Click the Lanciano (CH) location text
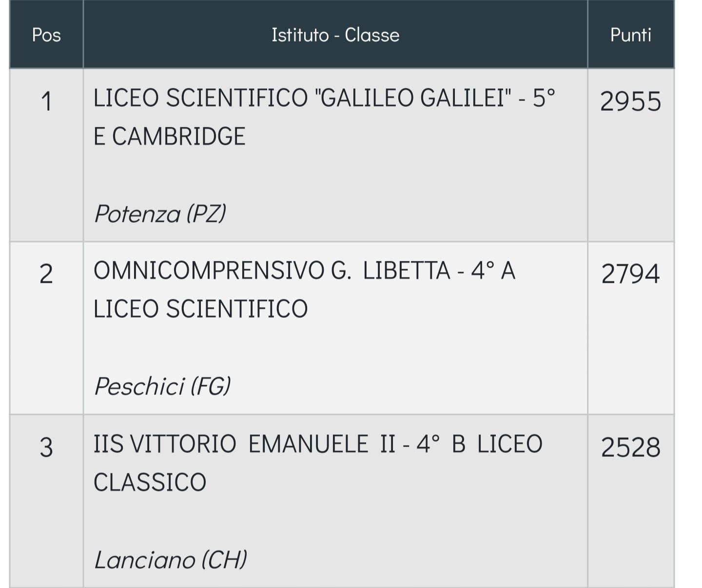The height and width of the screenshot is (588, 702). click(x=171, y=559)
